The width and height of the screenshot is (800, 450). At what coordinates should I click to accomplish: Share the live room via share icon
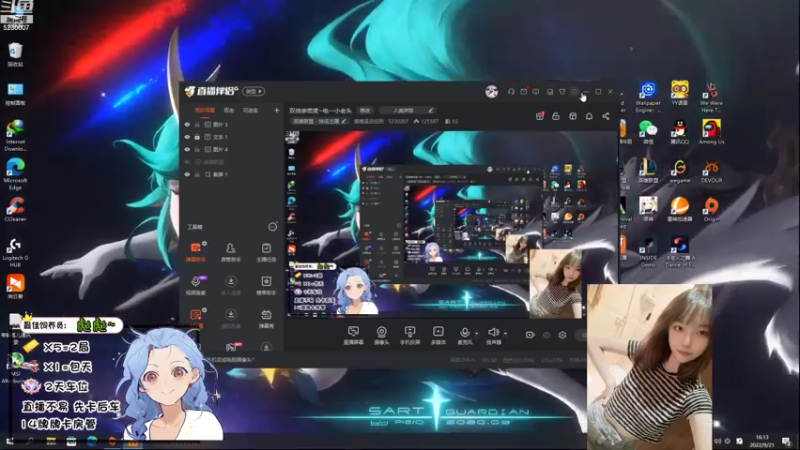(x=606, y=116)
